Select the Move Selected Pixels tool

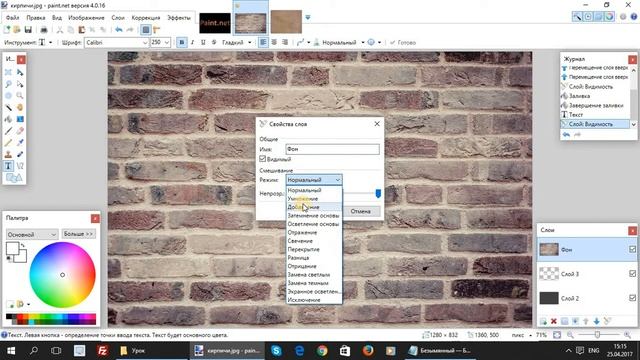click(20, 72)
